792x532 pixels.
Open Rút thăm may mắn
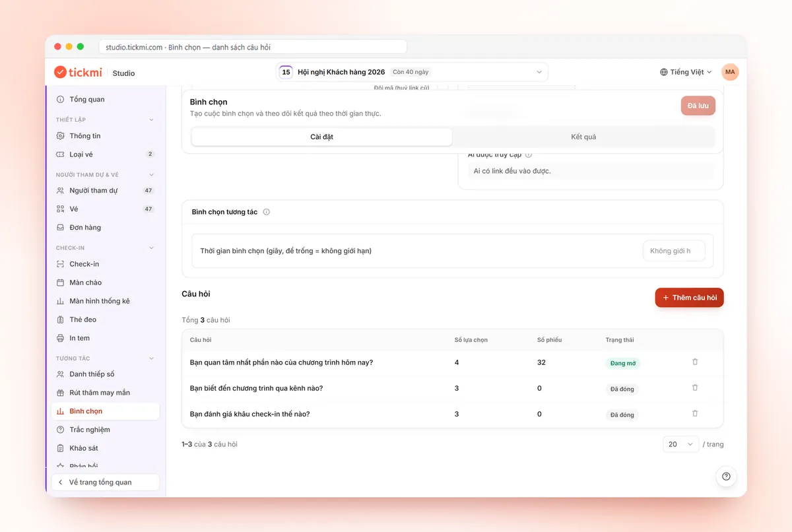tap(106, 393)
